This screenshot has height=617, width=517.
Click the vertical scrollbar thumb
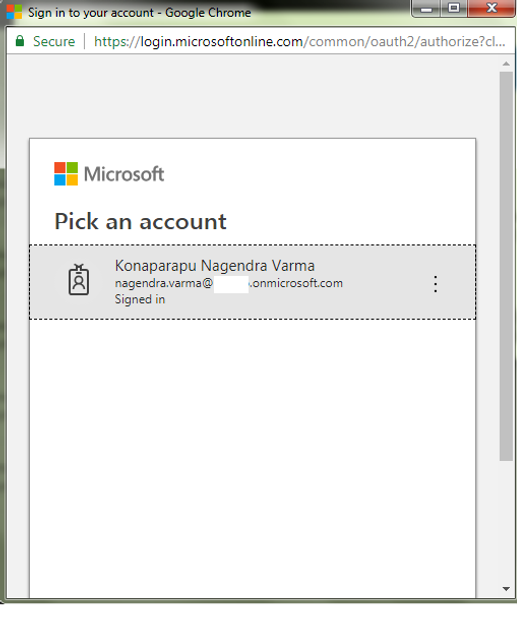(x=506, y=266)
